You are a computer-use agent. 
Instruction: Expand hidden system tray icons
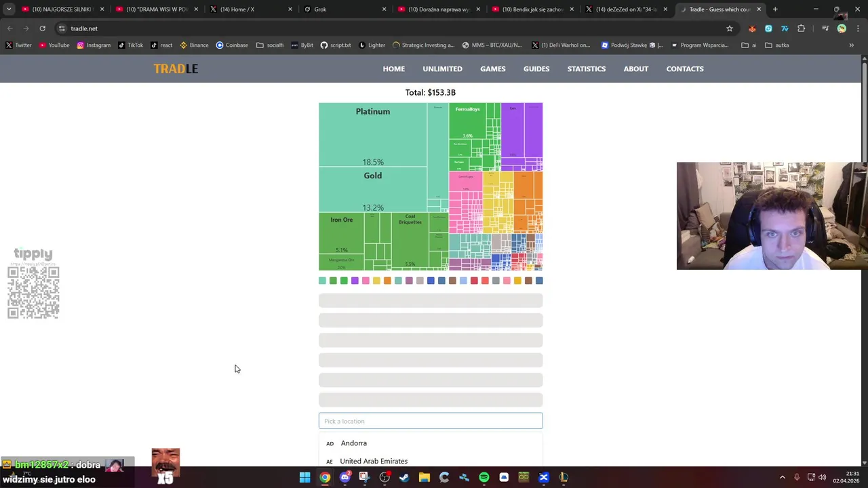(782, 478)
